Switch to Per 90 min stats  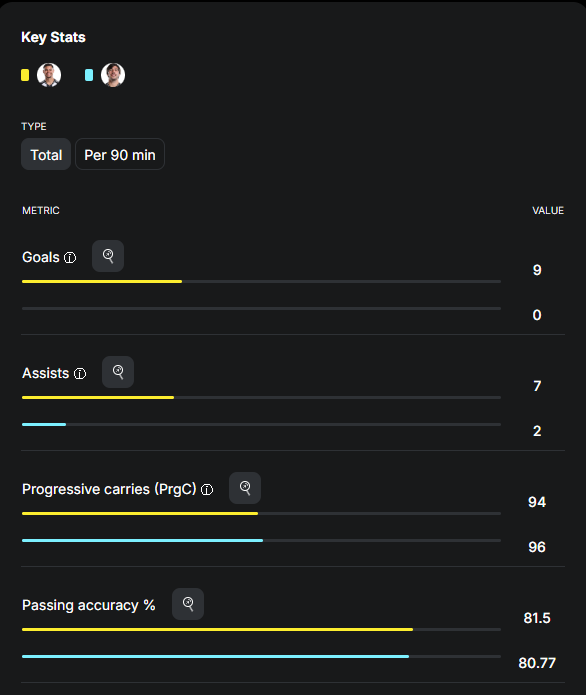coord(120,154)
